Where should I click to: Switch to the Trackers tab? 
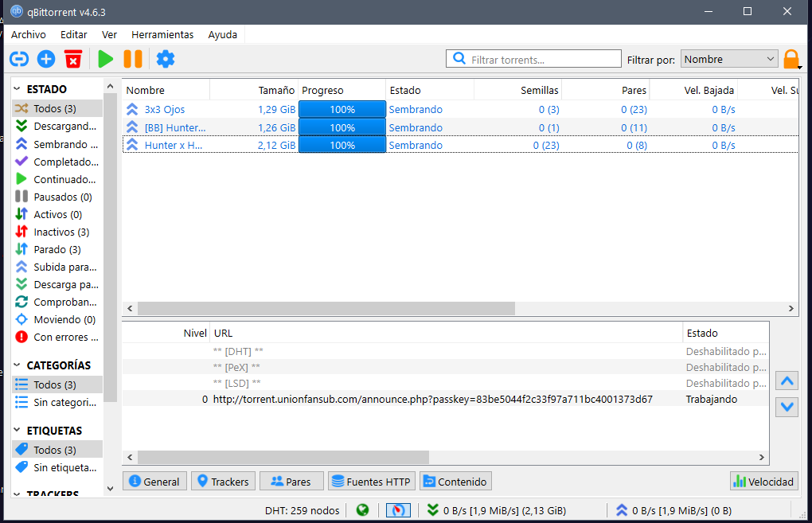click(x=223, y=481)
